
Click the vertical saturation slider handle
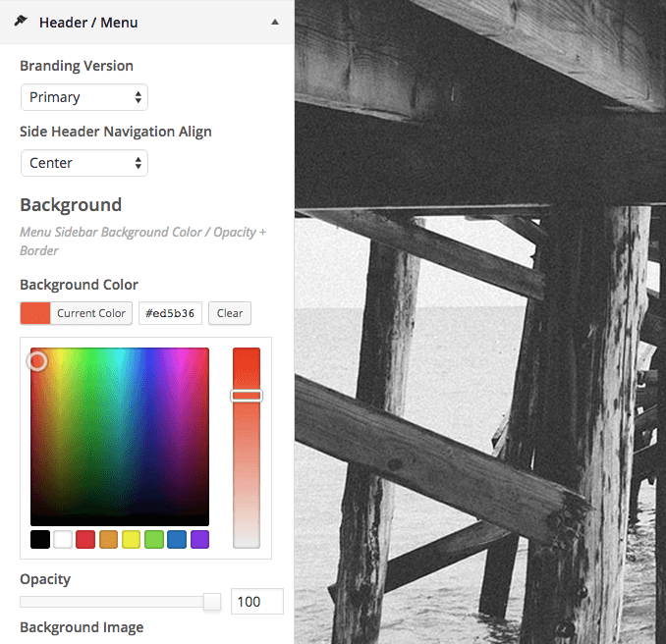[x=247, y=396]
